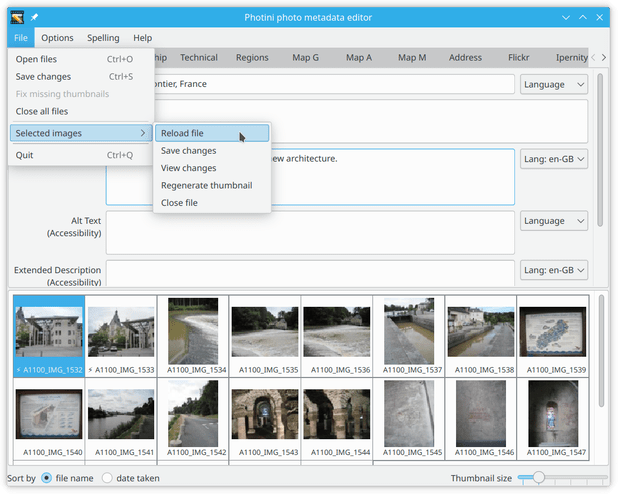Maximize the Photini window
The image size is (618, 494).
(583, 17)
